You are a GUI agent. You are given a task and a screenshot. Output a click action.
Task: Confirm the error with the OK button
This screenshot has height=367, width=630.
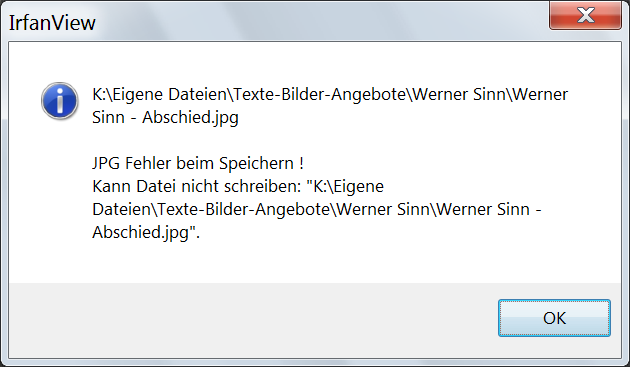coord(554,318)
